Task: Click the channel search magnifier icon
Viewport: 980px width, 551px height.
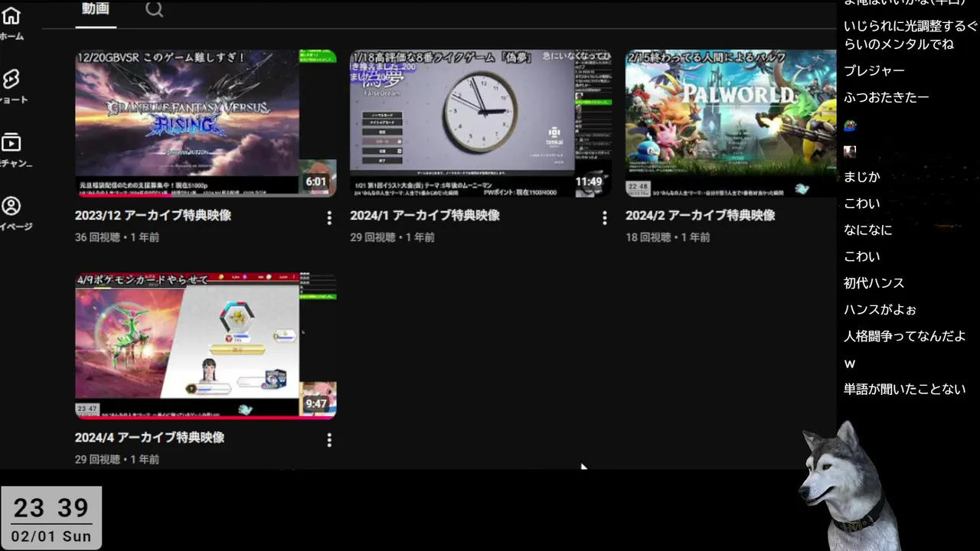Action: click(x=154, y=9)
